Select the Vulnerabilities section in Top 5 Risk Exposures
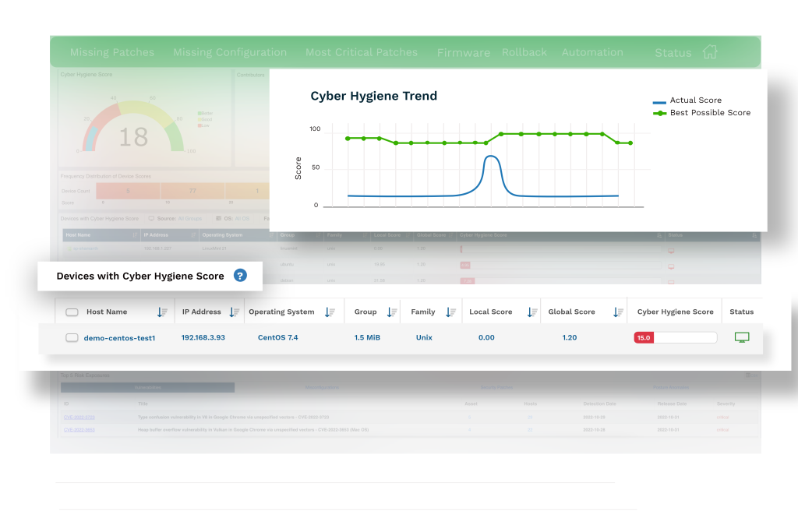Screen dimensions: 798x532 click(x=148, y=387)
